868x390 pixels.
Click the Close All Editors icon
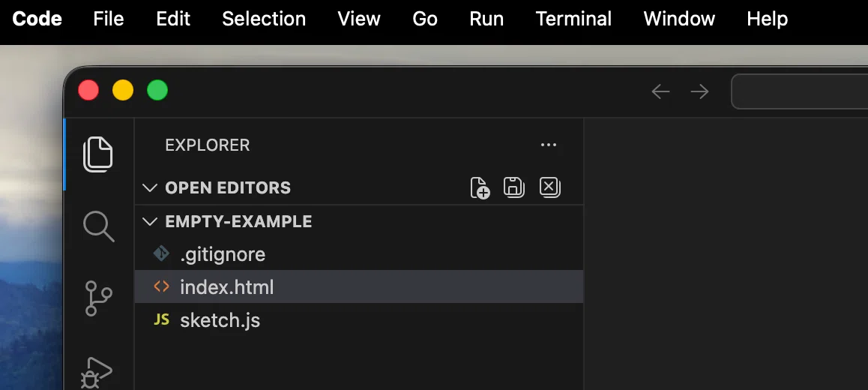point(549,187)
